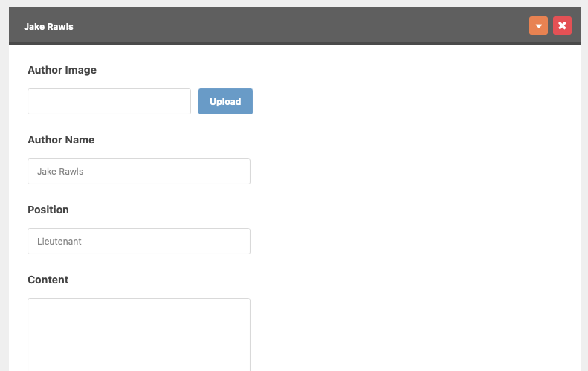
Task: Focus the Author Image URL field
Action: (109, 102)
